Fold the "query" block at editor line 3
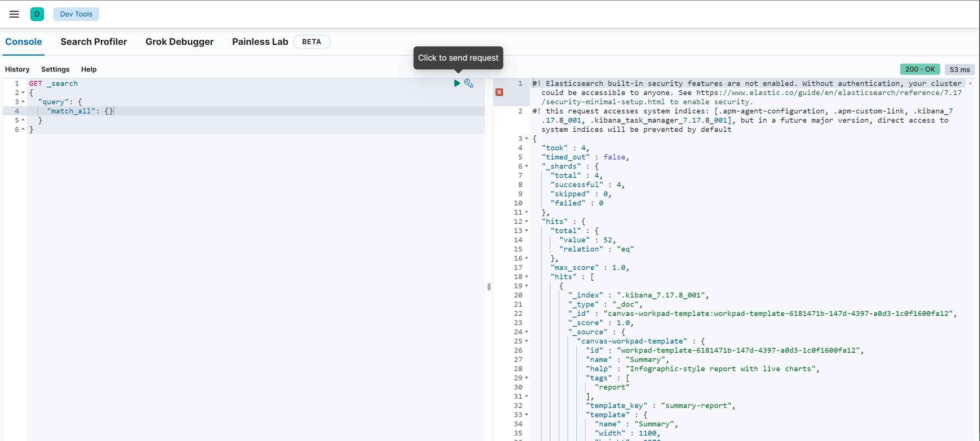980x441 pixels. [23, 102]
